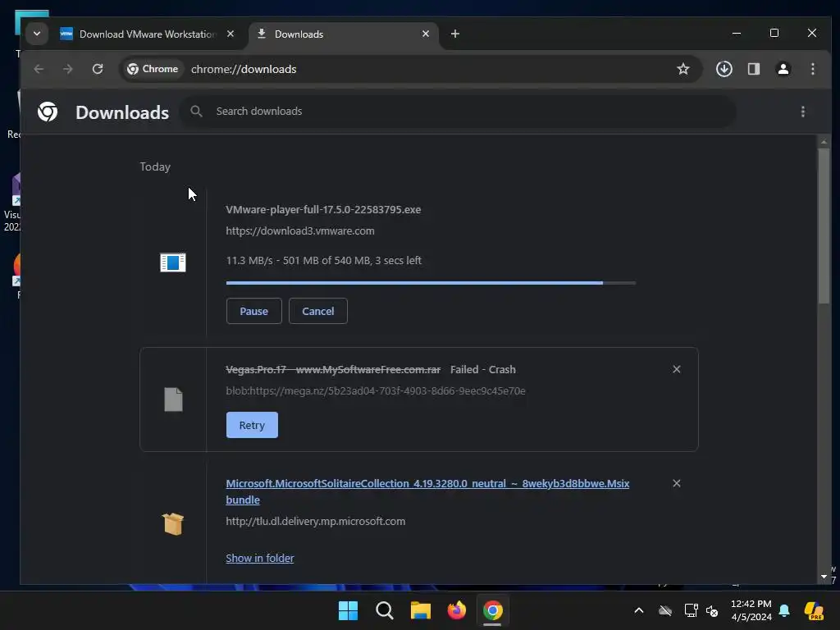Viewport: 840px width, 630px height.
Task: Remove Vegas Pro entry from list
Action: (x=677, y=370)
